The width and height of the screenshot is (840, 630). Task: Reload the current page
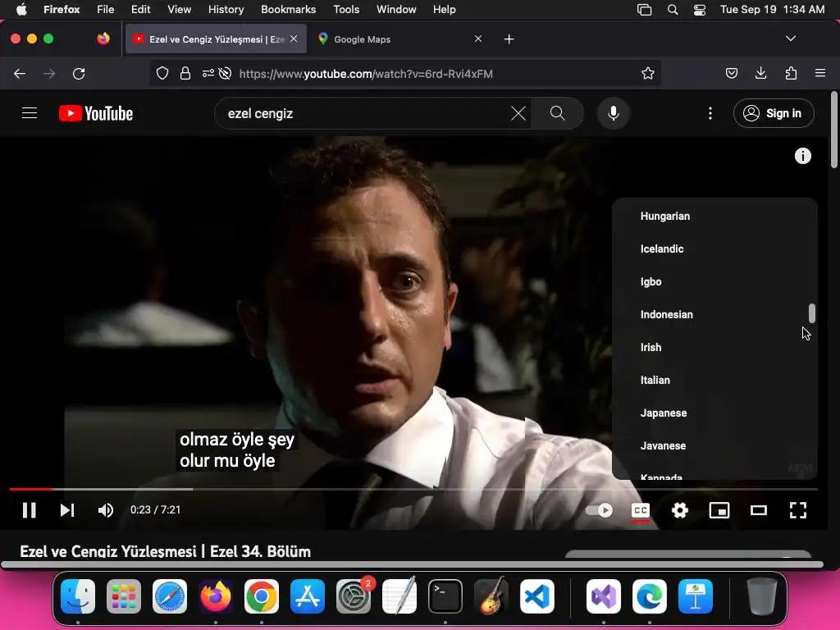[79, 73]
